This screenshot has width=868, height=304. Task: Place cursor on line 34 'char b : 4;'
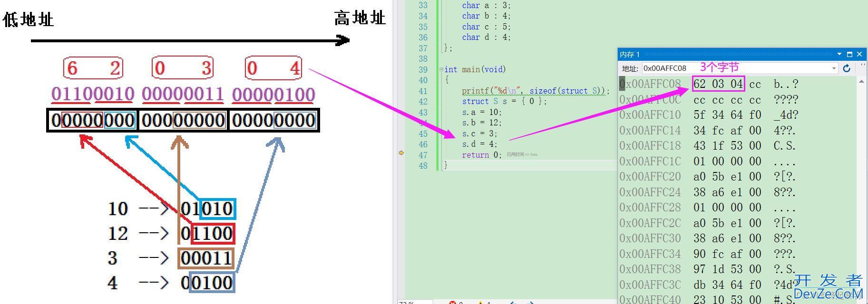pyautogui.click(x=486, y=16)
